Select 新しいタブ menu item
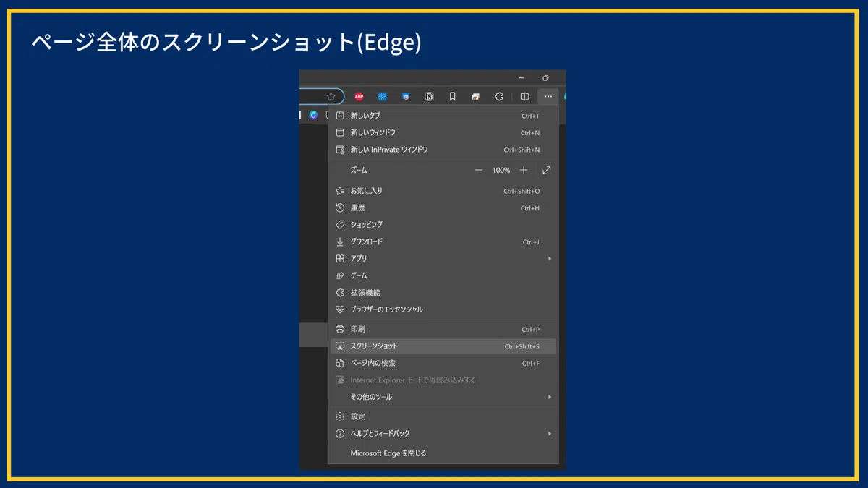The width and height of the screenshot is (868, 488). (x=443, y=116)
